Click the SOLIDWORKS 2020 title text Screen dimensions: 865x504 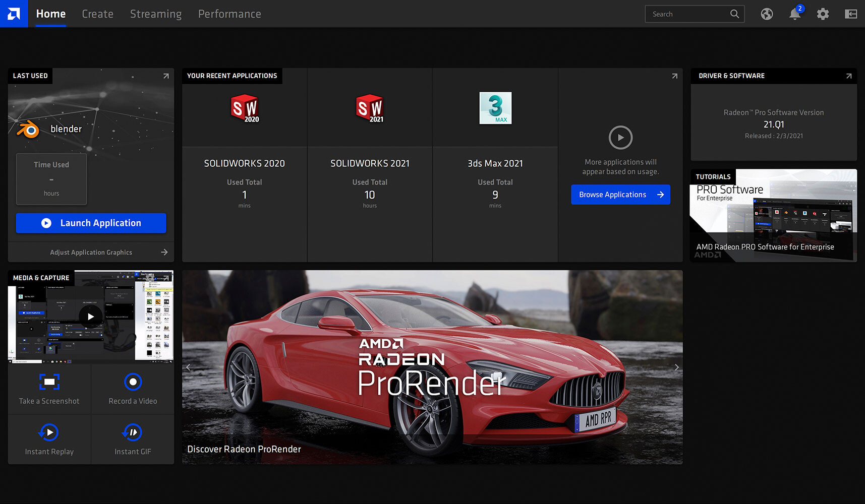245,163
